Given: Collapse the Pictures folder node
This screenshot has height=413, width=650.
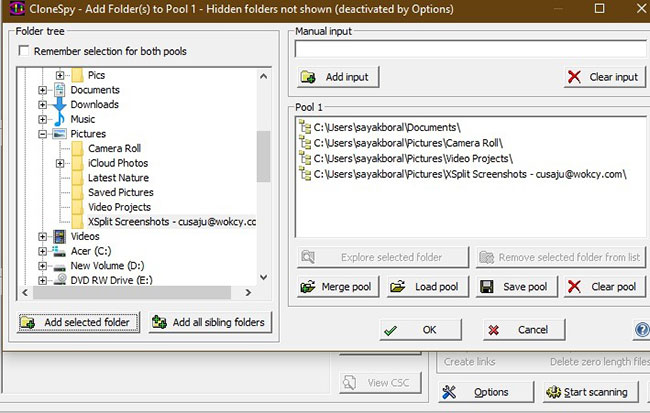Looking at the screenshot, I should point(42,134).
